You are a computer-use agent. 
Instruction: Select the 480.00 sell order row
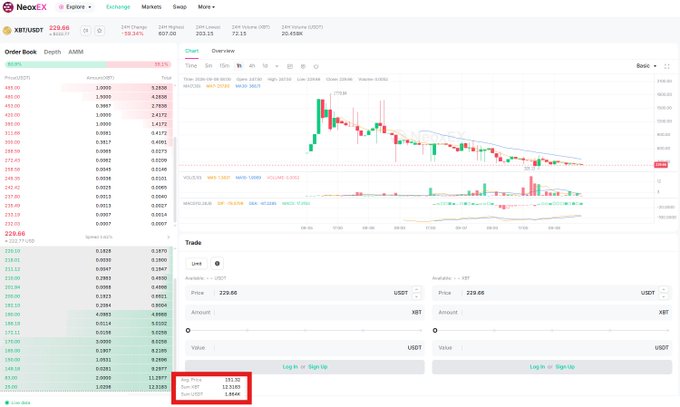(88, 97)
